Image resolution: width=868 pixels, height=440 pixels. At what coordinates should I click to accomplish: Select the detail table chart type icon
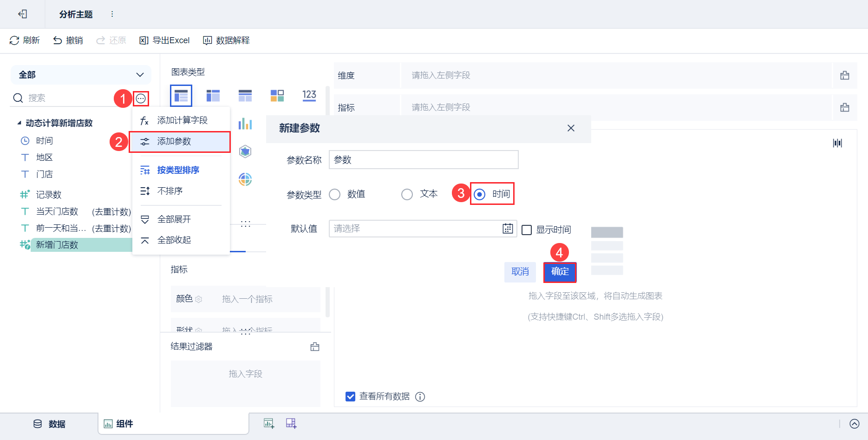[245, 96]
